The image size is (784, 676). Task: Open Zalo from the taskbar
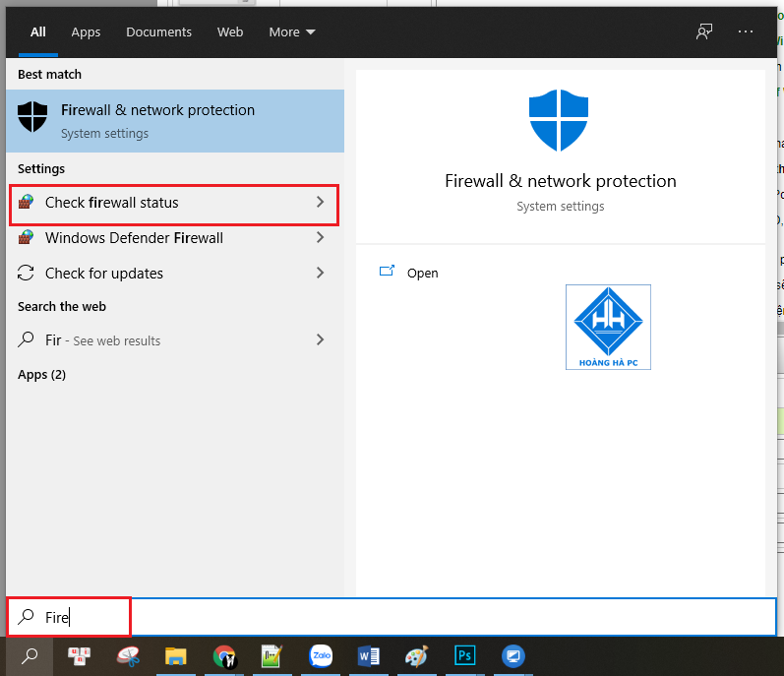coord(321,656)
